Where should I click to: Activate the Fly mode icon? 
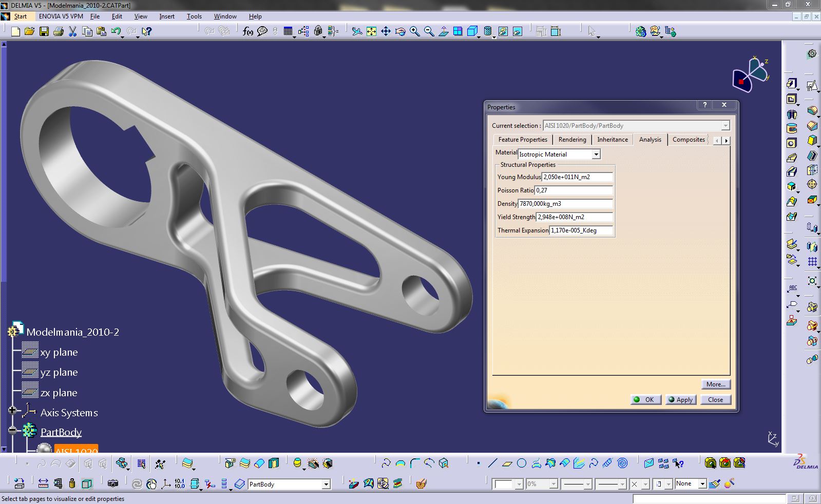tap(357, 32)
